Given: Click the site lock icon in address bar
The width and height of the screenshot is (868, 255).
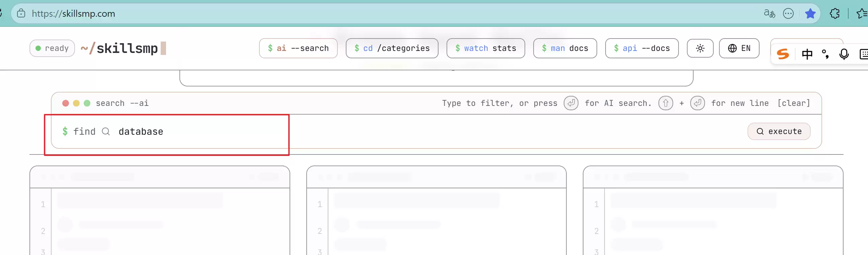Looking at the screenshot, I should tap(21, 13).
